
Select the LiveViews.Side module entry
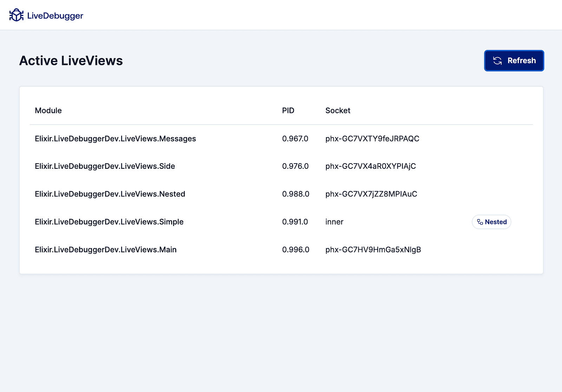pos(105,166)
